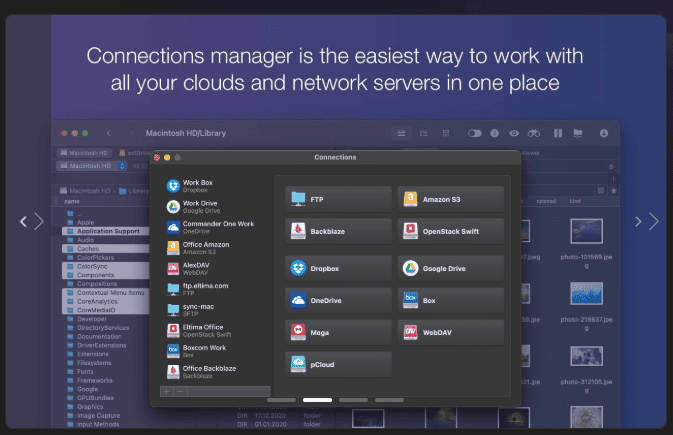Select Office Amazon S3 connection
673x435 pixels.
click(x=212, y=248)
